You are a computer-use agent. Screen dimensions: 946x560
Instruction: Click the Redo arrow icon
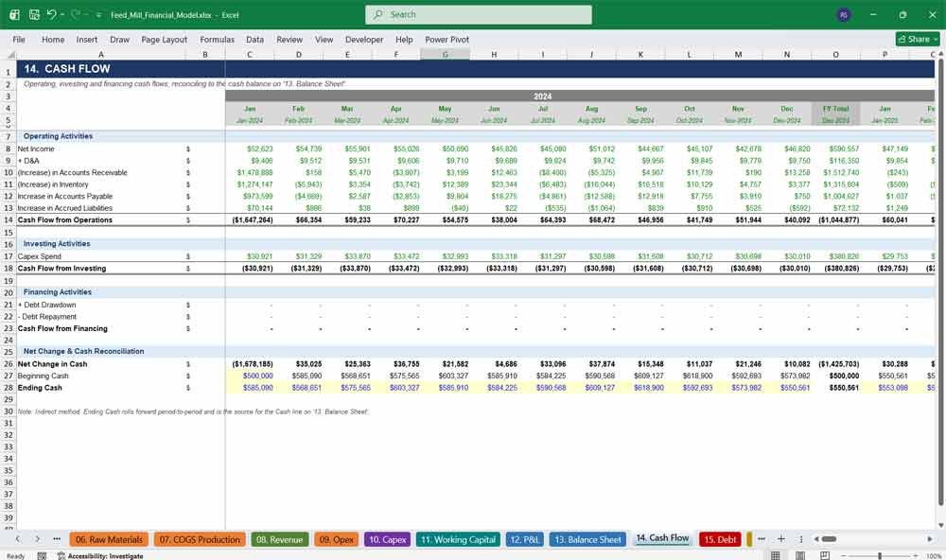click(x=75, y=14)
